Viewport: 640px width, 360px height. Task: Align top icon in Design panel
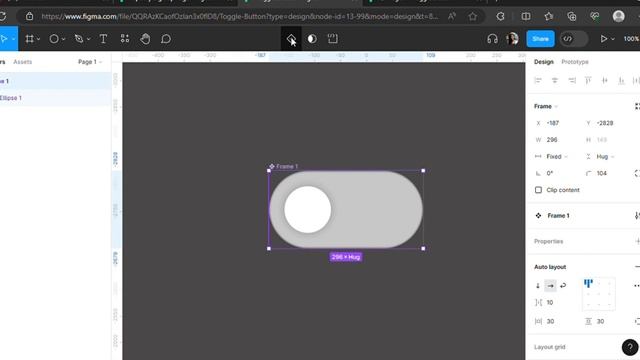[x=588, y=80]
